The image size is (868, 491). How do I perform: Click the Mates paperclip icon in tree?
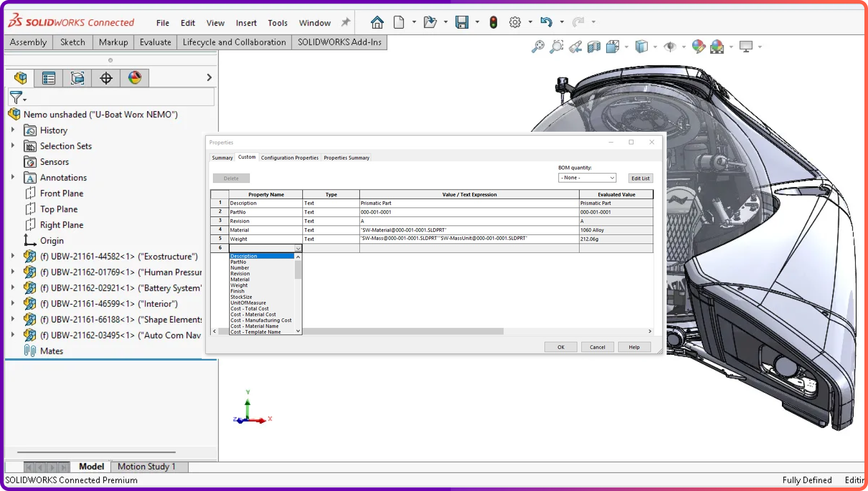(30, 351)
